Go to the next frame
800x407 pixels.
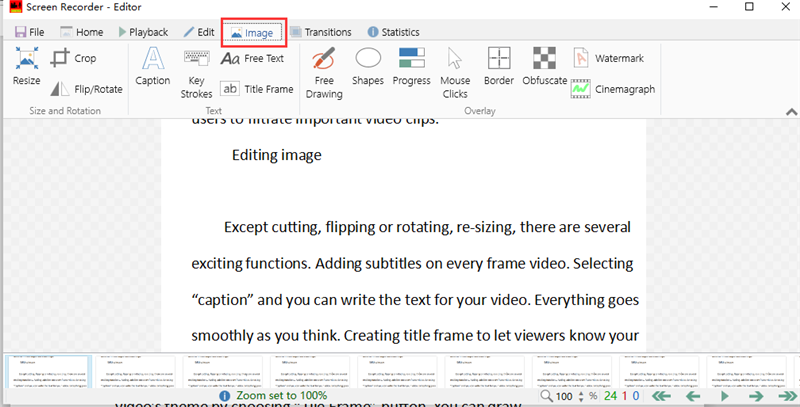(x=756, y=396)
